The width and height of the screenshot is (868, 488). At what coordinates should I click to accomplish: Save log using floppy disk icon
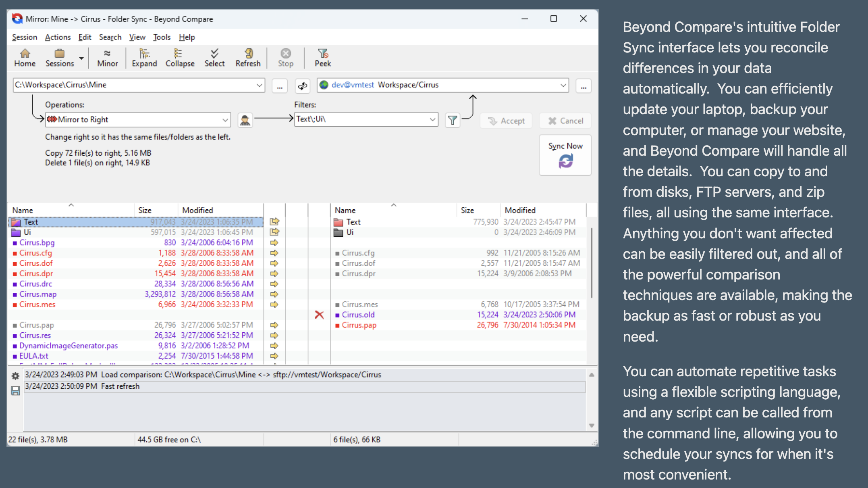(15, 391)
